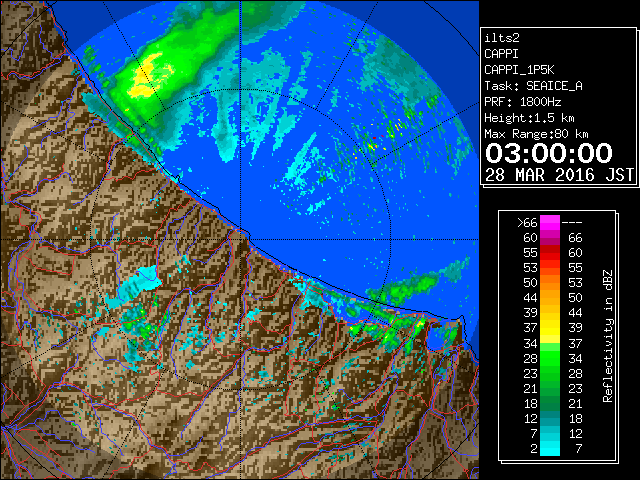Viewport: 640px width, 480px height.
Task: Select the "Max Range:80 km" line
Action: 536,134
